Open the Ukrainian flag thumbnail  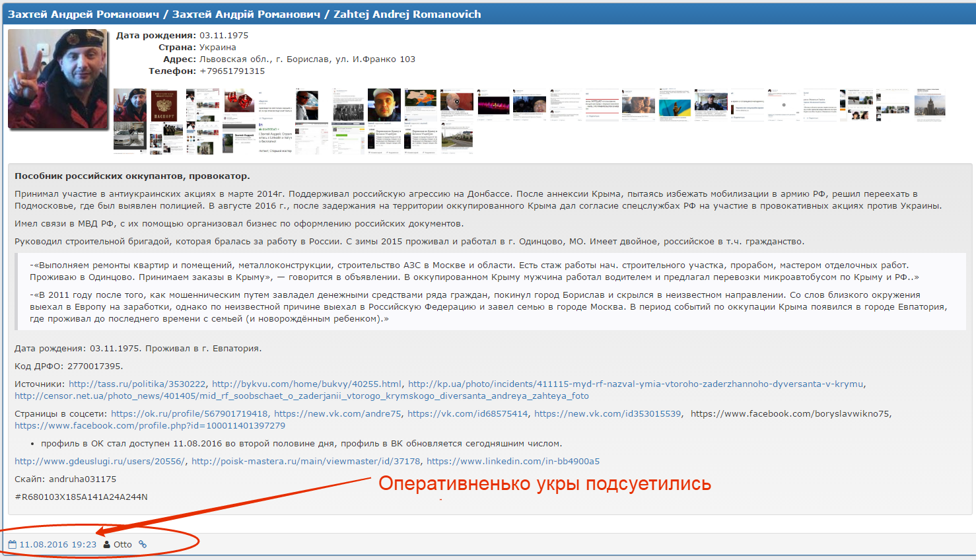click(x=674, y=106)
